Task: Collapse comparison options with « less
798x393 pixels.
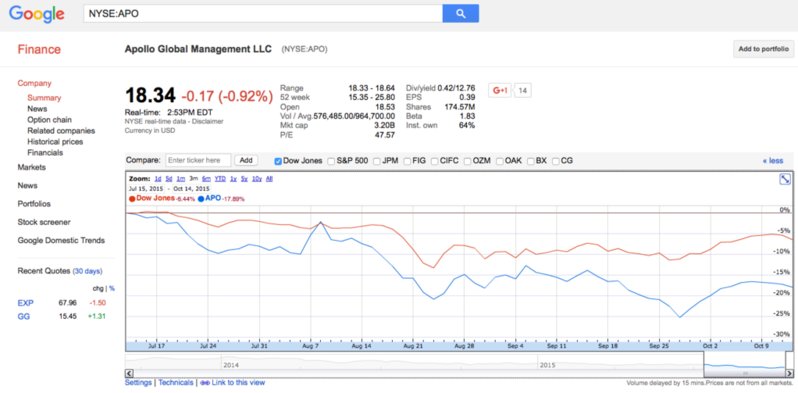Action: click(773, 161)
